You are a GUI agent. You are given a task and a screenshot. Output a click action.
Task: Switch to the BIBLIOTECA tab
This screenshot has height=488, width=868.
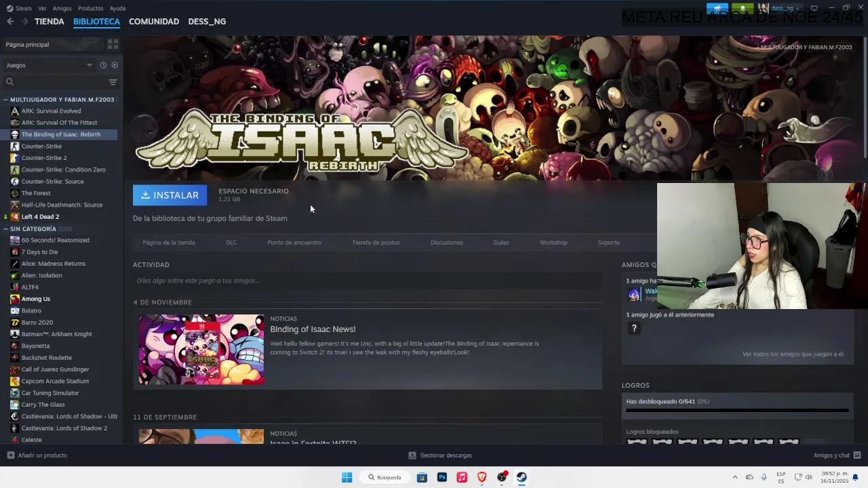(x=96, y=22)
